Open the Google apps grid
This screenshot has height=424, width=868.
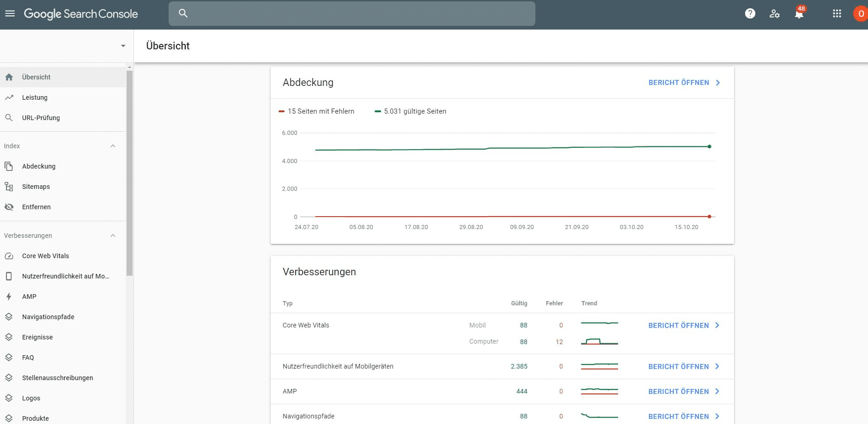[x=837, y=13]
